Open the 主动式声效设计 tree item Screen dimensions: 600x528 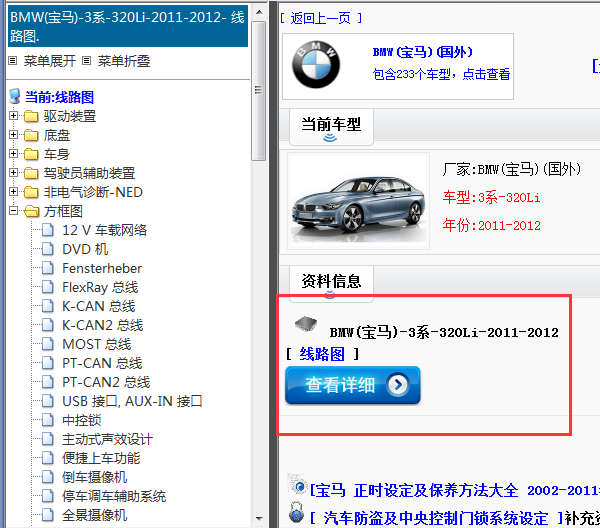[x=107, y=439]
